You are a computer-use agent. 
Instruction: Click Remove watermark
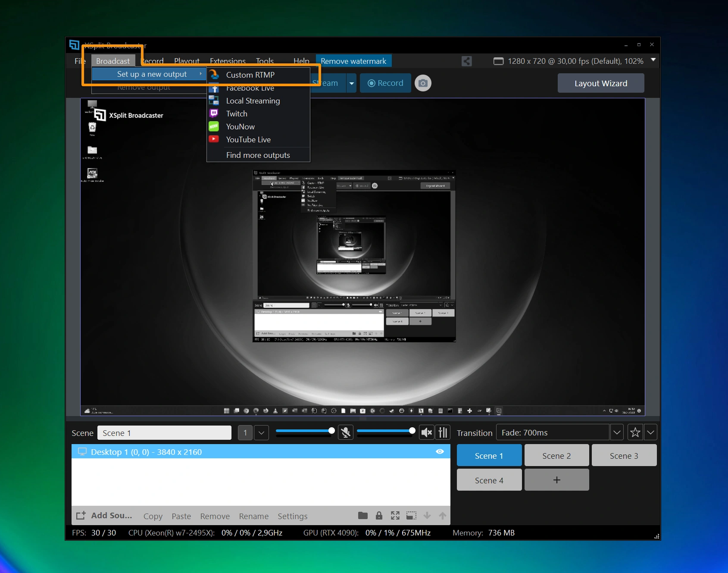tap(353, 61)
